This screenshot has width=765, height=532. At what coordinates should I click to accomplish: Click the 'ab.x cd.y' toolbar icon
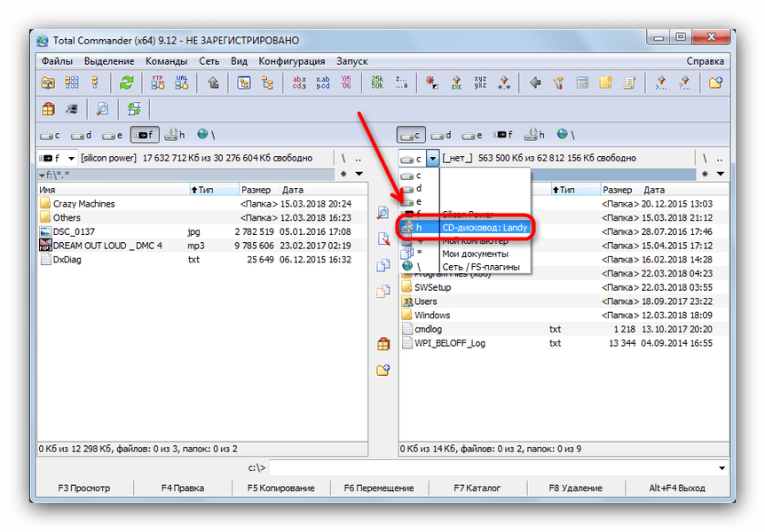299,82
